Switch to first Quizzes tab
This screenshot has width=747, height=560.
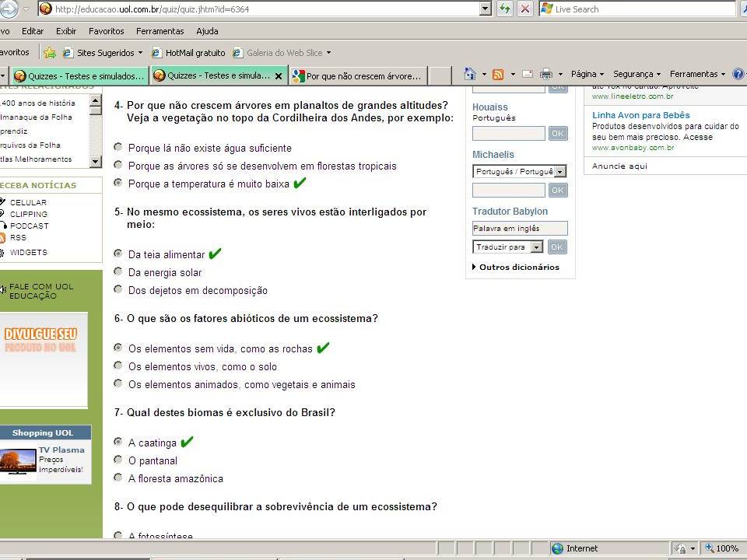coord(79,75)
